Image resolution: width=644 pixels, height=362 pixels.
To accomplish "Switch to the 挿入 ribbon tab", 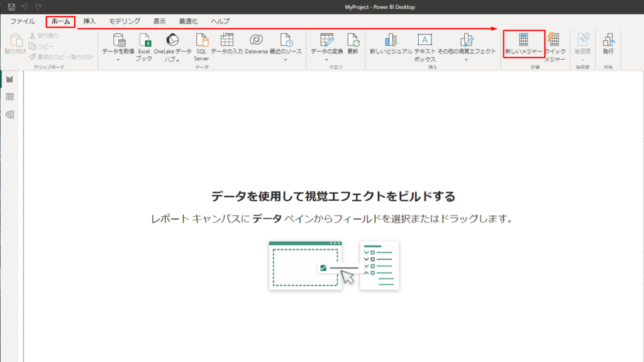I will click(x=89, y=21).
